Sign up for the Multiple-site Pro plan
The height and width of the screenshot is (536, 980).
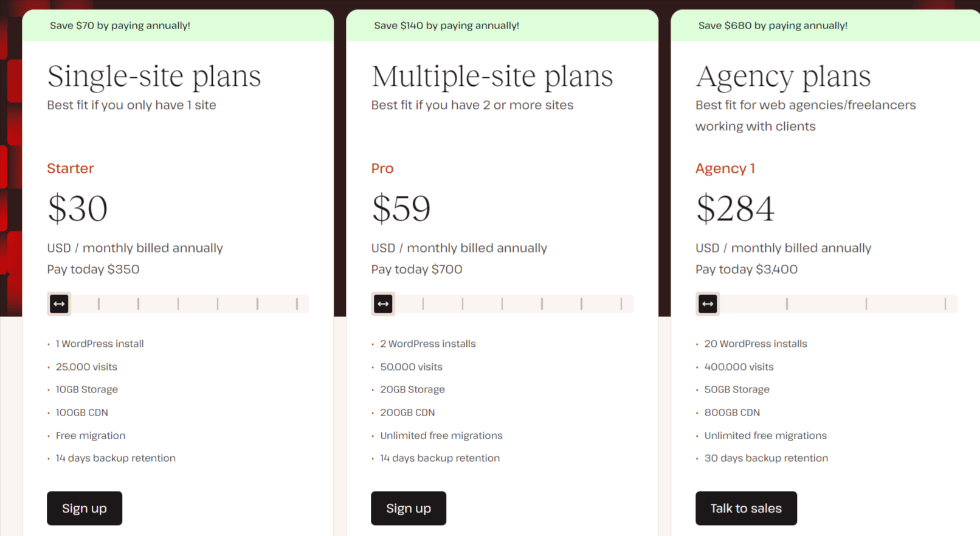409,508
